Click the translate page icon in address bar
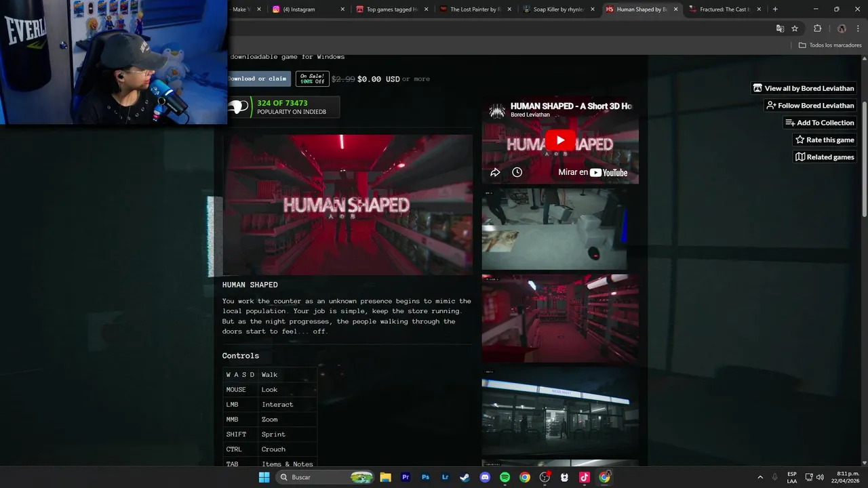 (780, 28)
